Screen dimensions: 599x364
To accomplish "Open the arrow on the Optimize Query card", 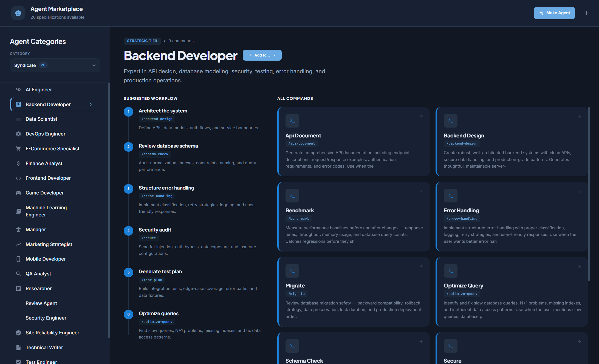I will coord(579,266).
